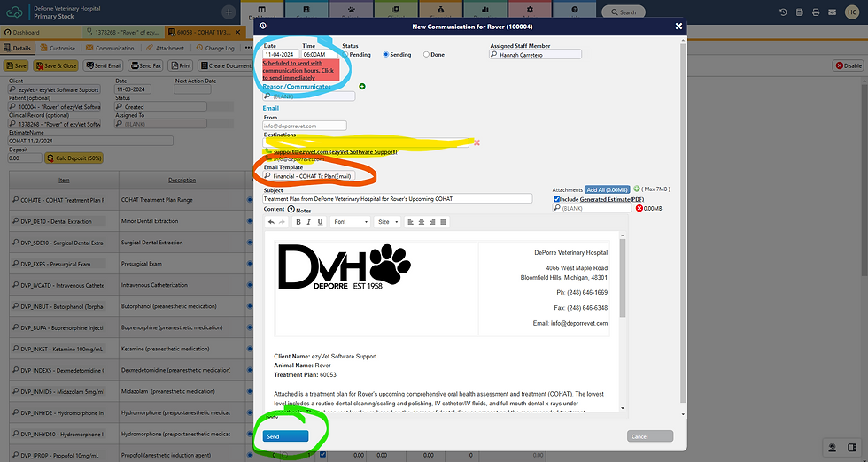This screenshot has width=868, height=462.
Task: Open the Client lookup field in estimate
Action: pos(54,89)
